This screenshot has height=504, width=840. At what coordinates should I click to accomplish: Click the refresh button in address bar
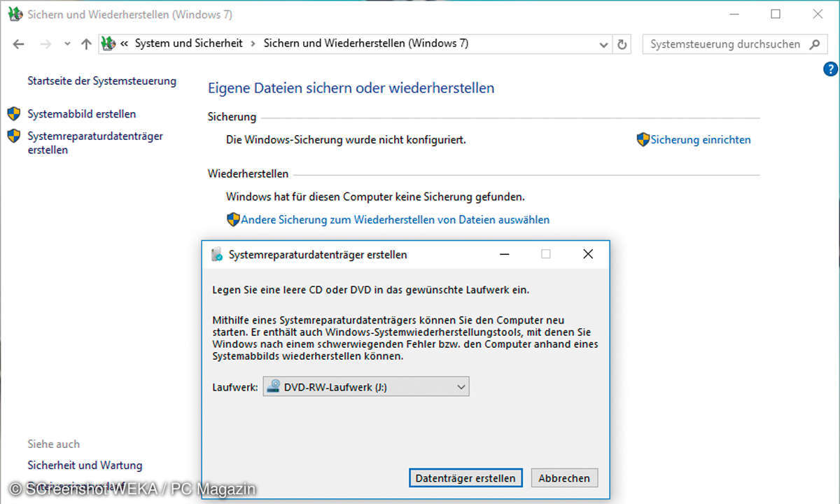click(x=622, y=44)
